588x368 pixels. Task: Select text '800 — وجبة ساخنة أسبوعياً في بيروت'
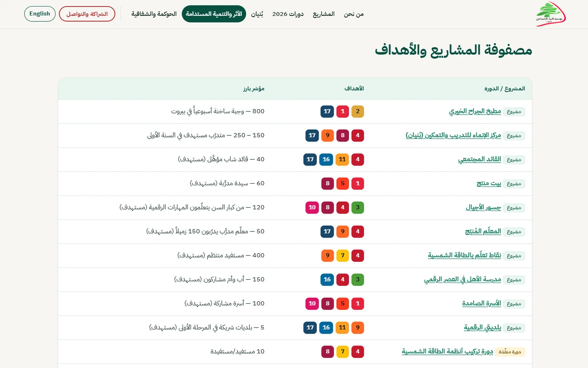pyautogui.click(x=218, y=111)
